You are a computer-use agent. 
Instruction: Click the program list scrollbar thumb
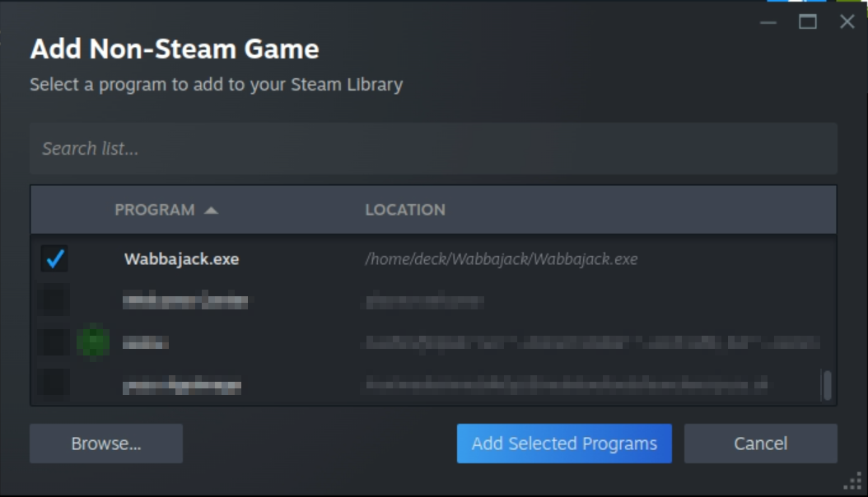(x=827, y=385)
